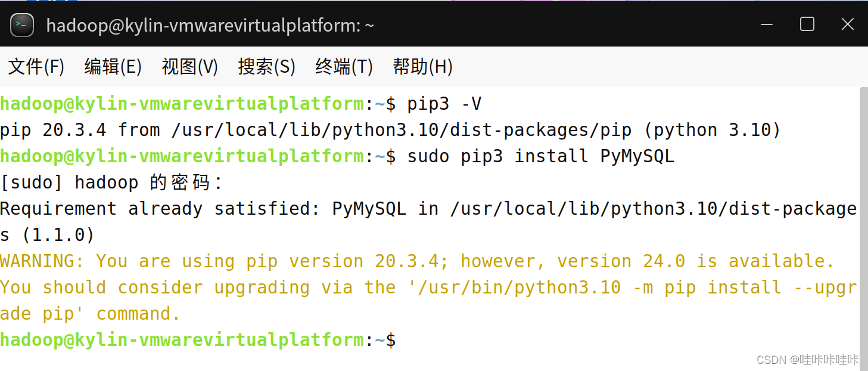Close the terminal window
Viewport: 868px width, 371px height.
click(847, 24)
